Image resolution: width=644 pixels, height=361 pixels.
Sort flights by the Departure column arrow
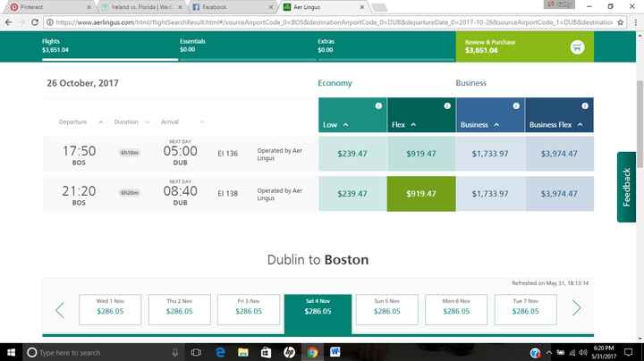[x=101, y=122]
